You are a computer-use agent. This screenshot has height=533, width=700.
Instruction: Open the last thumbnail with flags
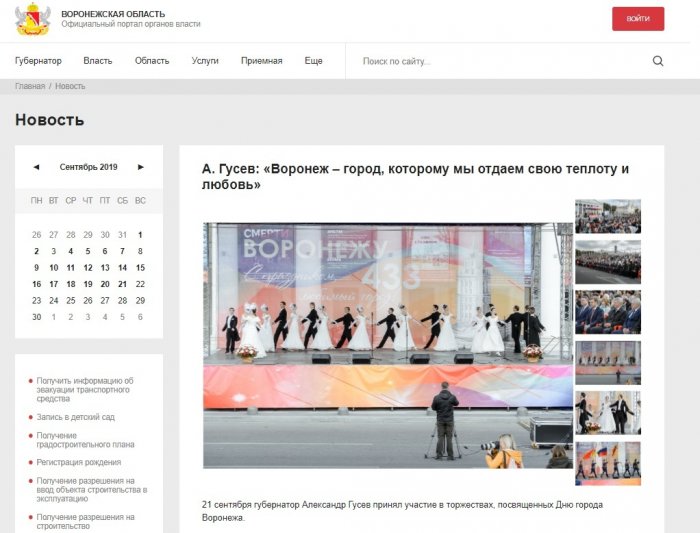click(608, 461)
